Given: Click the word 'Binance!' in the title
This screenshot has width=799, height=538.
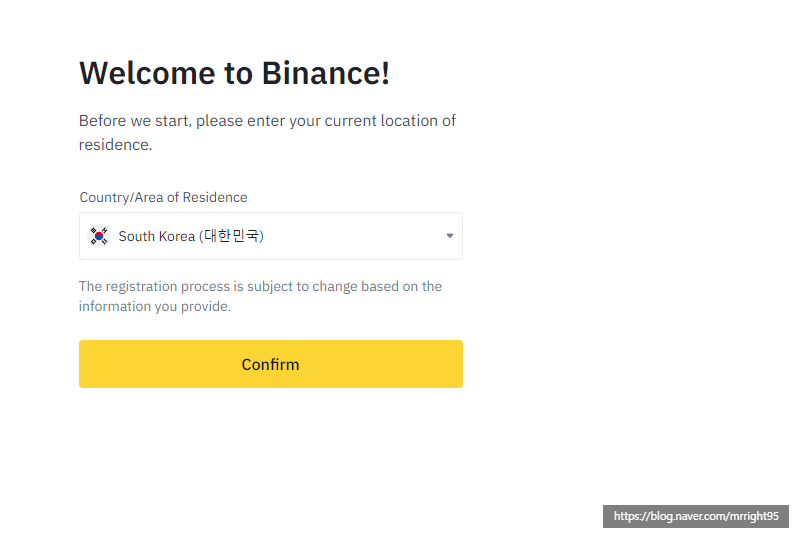Looking at the screenshot, I should tap(326, 73).
